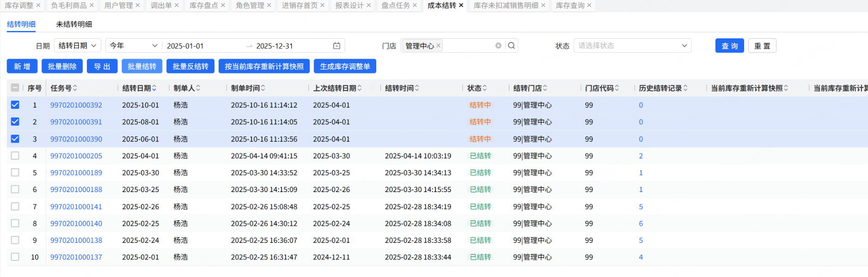Sort by 结转时间 column
The height and width of the screenshot is (277, 868).
click(x=417, y=88)
